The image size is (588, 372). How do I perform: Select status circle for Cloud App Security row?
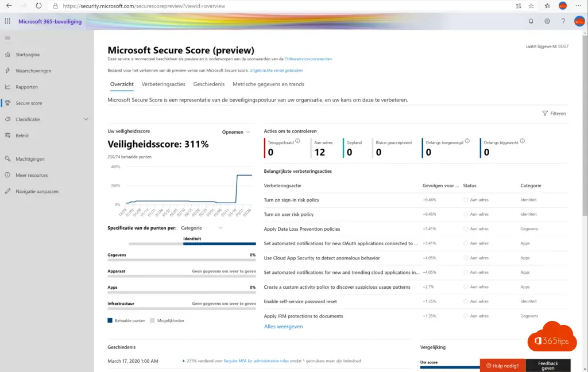pyautogui.click(x=465, y=258)
